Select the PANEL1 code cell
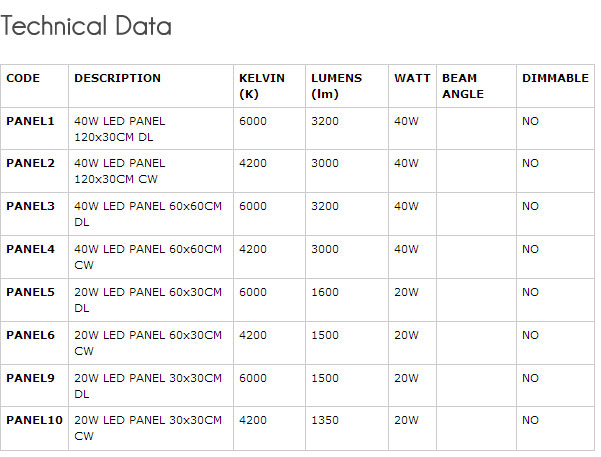Screen dimensions: 601x457 [x=30, y=120]
